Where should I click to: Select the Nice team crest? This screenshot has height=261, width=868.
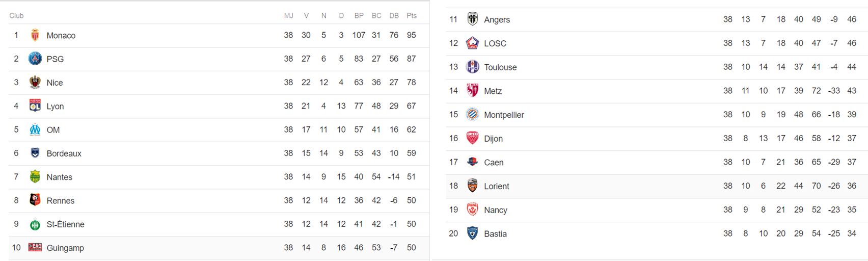pos(35,82)
